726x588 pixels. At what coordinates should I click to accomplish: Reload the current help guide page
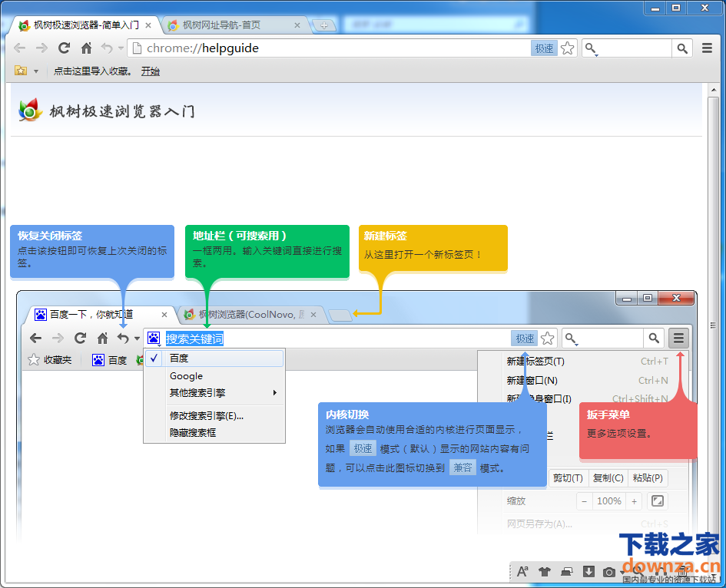(65, 48)
